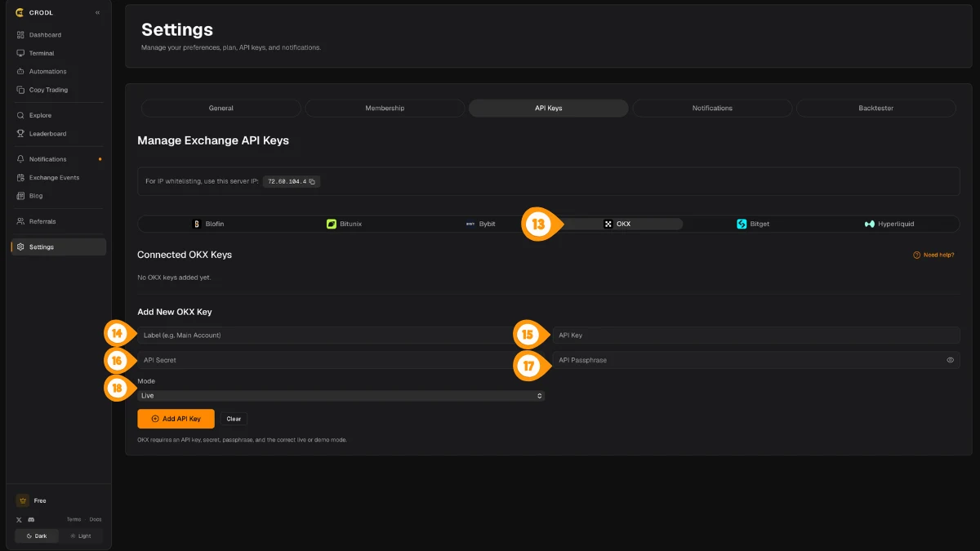Select the Bitunix exchange logo
The height and width of the screenshot is (551, 980).
(332, 224)
